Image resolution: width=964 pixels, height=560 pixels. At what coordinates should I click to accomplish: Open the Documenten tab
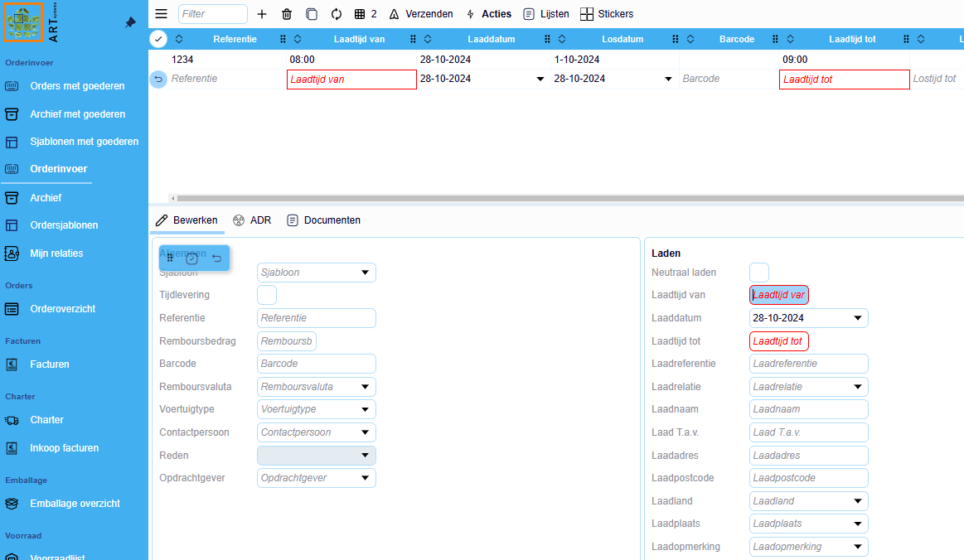coord(323,220)
